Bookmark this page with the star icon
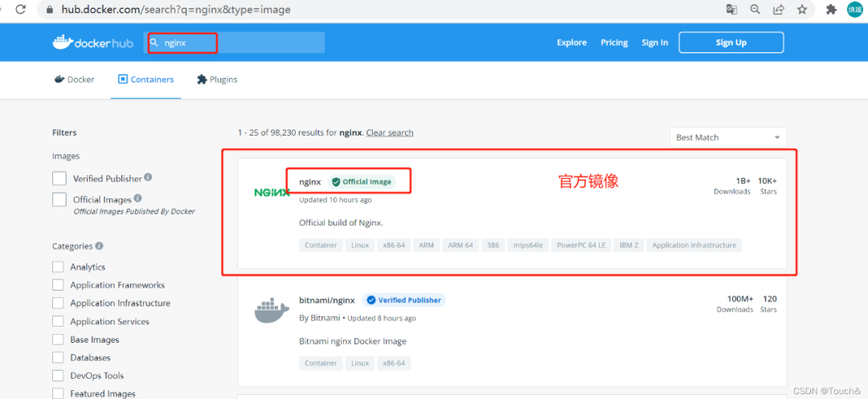This screenshot has height=399, width=868. 801,10
